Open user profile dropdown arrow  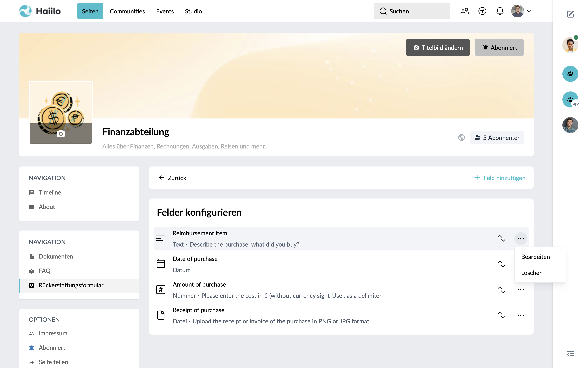coord(529,11)
